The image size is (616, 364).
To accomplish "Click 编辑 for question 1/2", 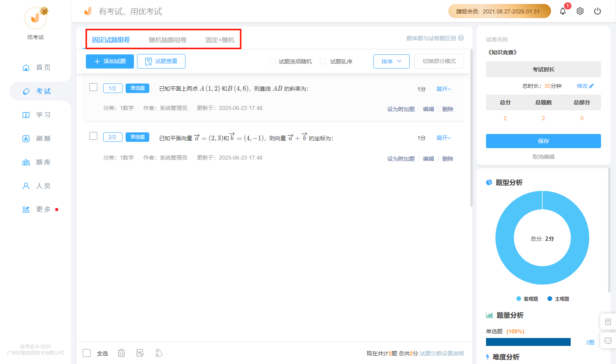I will point(429,109).
